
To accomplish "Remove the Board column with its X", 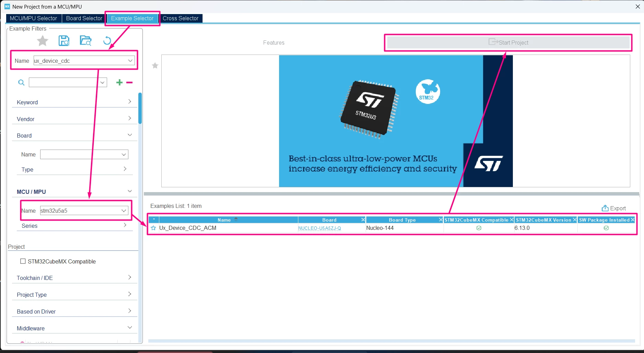I will coord(363,220).
